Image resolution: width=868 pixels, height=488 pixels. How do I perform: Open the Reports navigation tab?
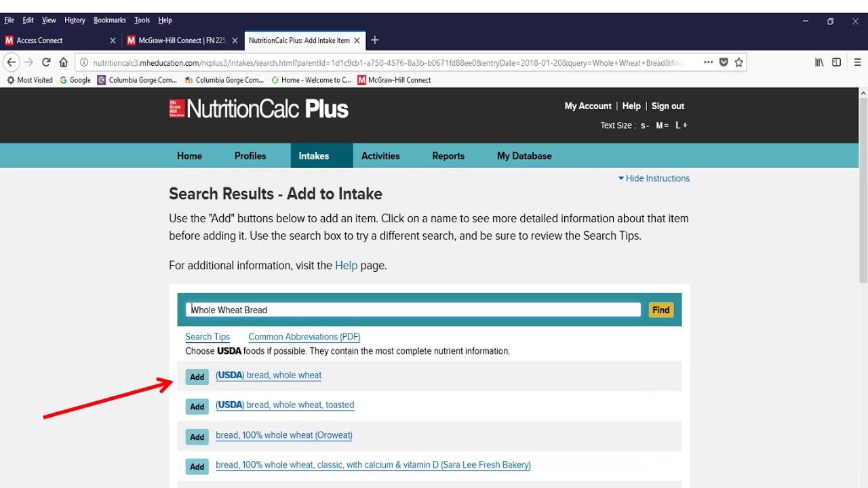[448, 156]
